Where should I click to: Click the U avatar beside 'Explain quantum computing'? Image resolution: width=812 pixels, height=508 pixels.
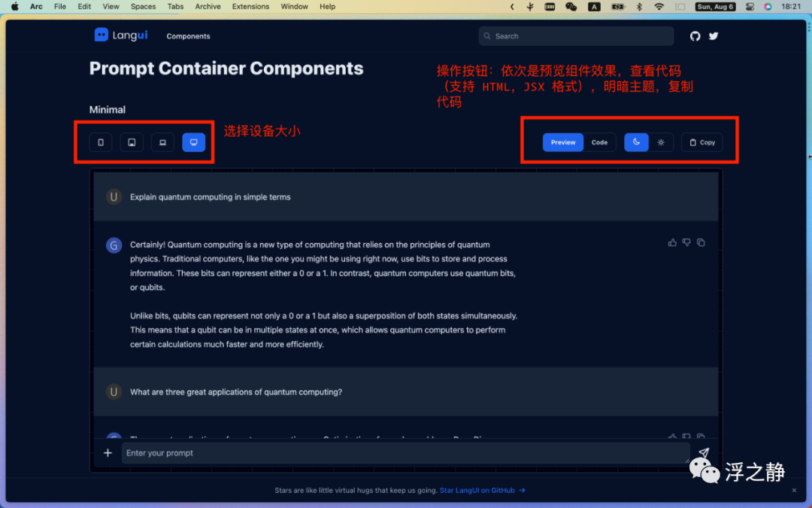(114, 197)
